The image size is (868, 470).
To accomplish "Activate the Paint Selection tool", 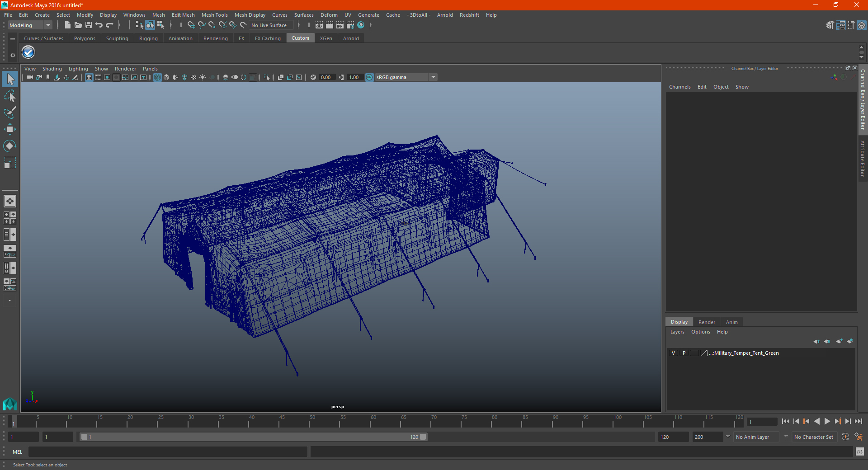I will pyautogui.click(x=10, y=113).
